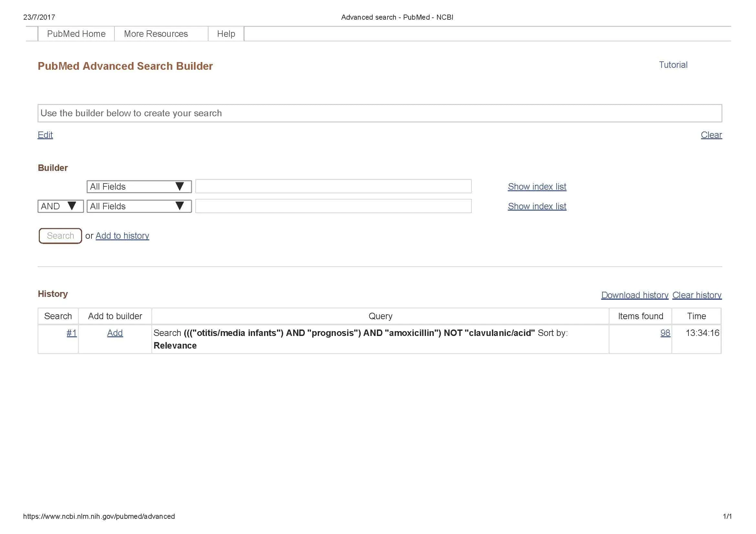Screen dimensions: 756x534
Task: Open the More Resources menu
Action: tap(156, 34)
